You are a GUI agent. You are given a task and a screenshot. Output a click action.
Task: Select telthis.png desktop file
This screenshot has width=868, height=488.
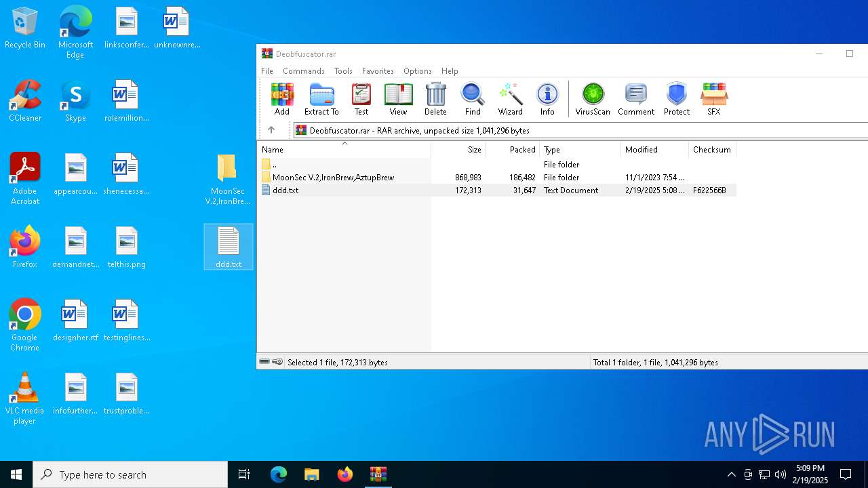[x=127, y=248]
